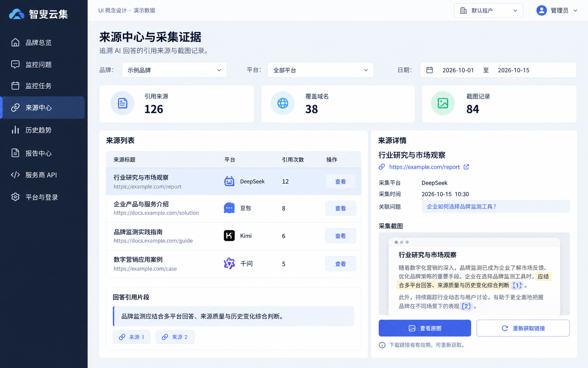The image size is (588, 368).
Task: Open the 默认租户 tenant dropdown
Action: pyautogui.click(x=488, y=10)
